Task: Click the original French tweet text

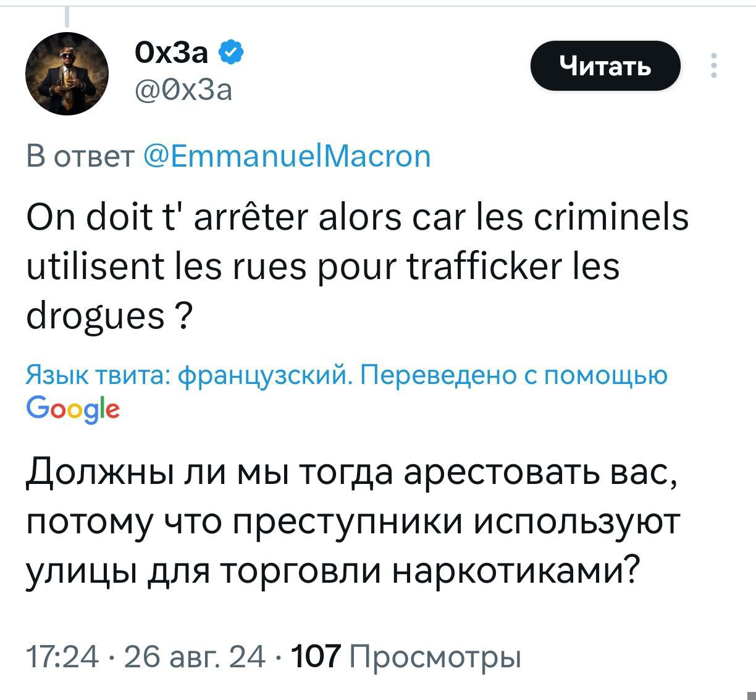Action: point(357,267)
